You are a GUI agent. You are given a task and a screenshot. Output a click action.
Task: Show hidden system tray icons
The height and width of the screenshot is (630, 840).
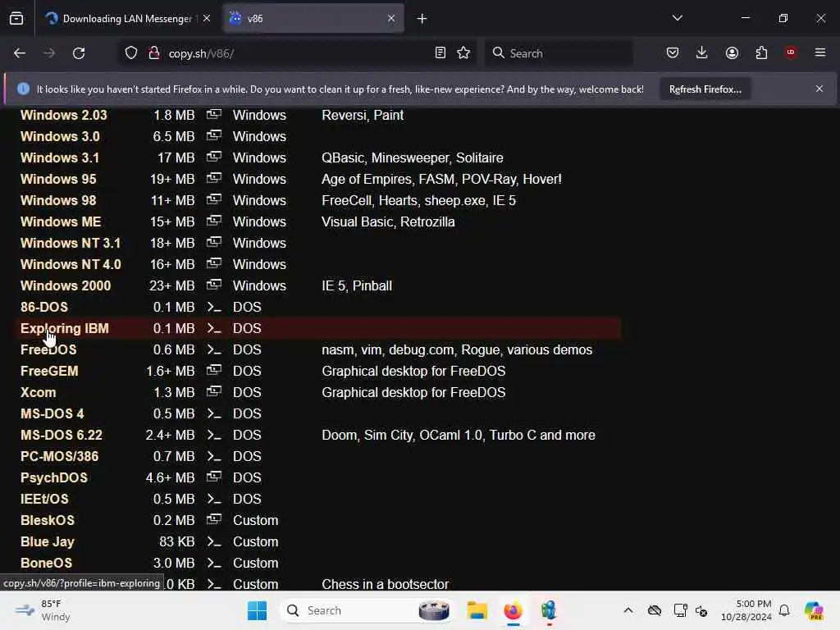pos(628,610)
